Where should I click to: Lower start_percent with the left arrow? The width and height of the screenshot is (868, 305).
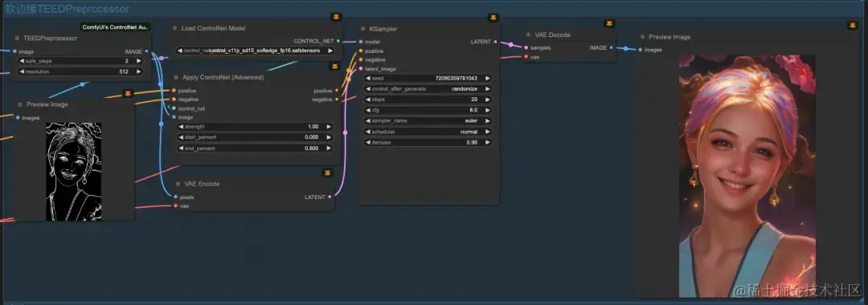tap(181, 137)
